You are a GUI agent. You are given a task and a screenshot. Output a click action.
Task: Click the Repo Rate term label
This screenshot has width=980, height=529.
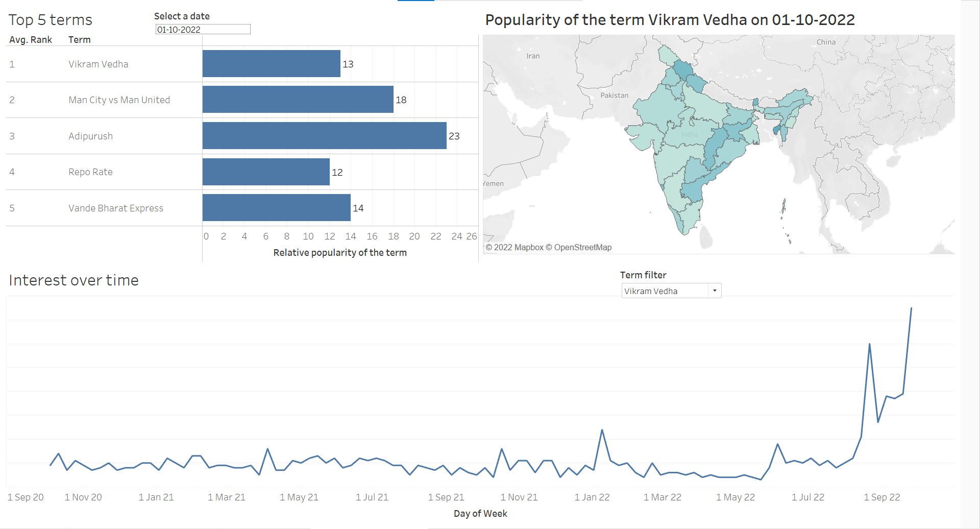pyautogui.click(x=90, y=172)
